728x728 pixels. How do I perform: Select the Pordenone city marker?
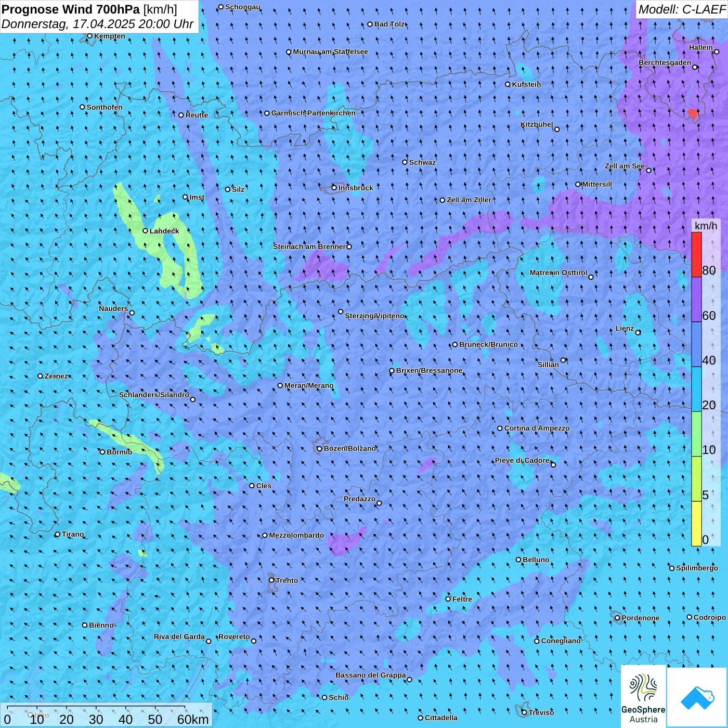click(618, 618)
